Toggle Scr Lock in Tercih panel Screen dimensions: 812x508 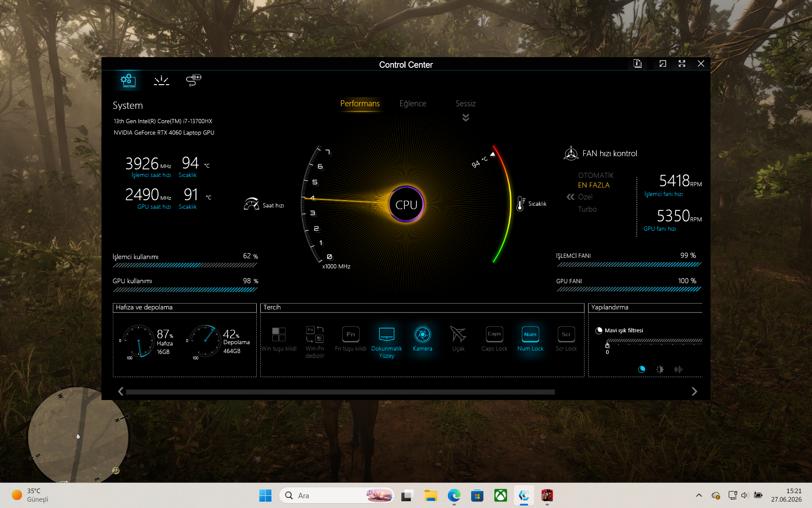click(x=566, y=339)
